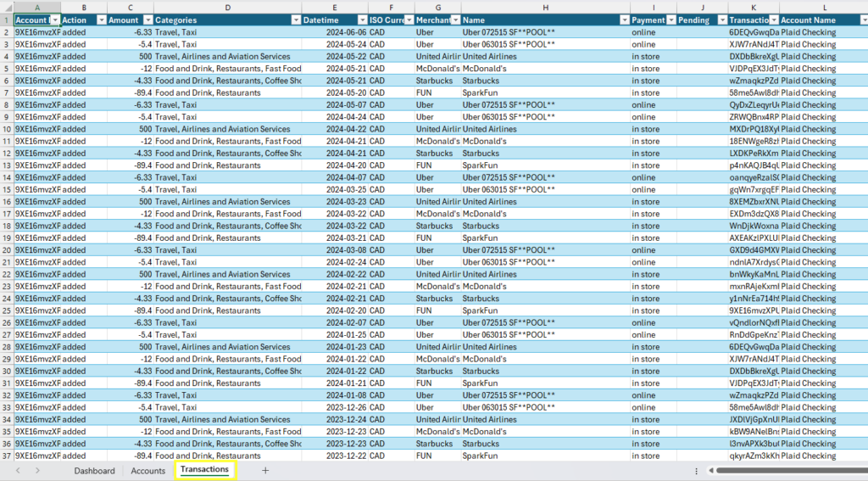The image size is (868, 481).
Task: Open the Categories column filter dropdown
Action: click(296, 20)
